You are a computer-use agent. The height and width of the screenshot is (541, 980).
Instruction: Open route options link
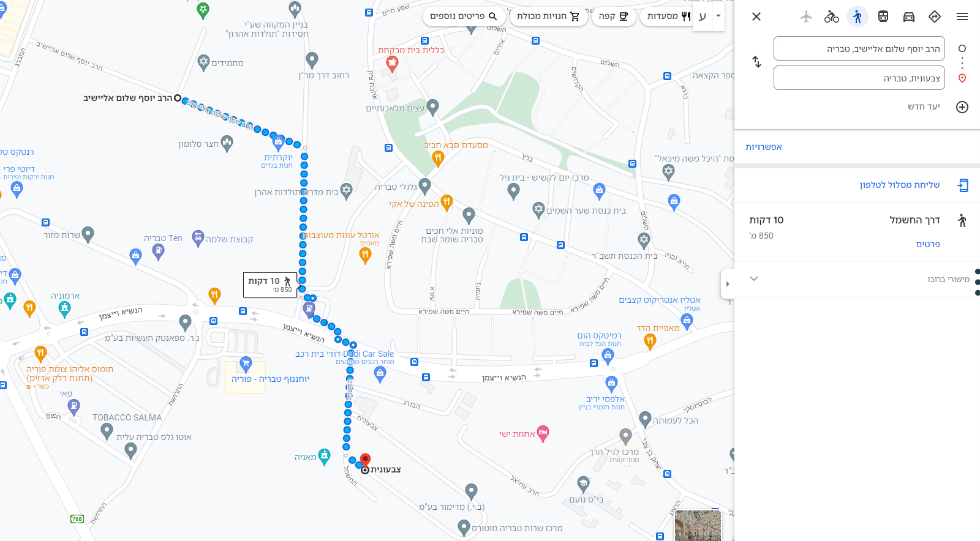764,147
